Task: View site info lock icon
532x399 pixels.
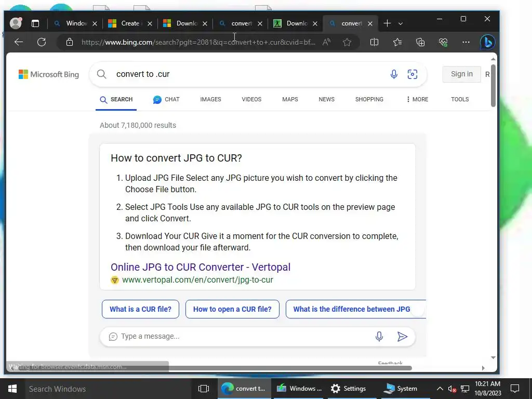Action: [70, 42]
